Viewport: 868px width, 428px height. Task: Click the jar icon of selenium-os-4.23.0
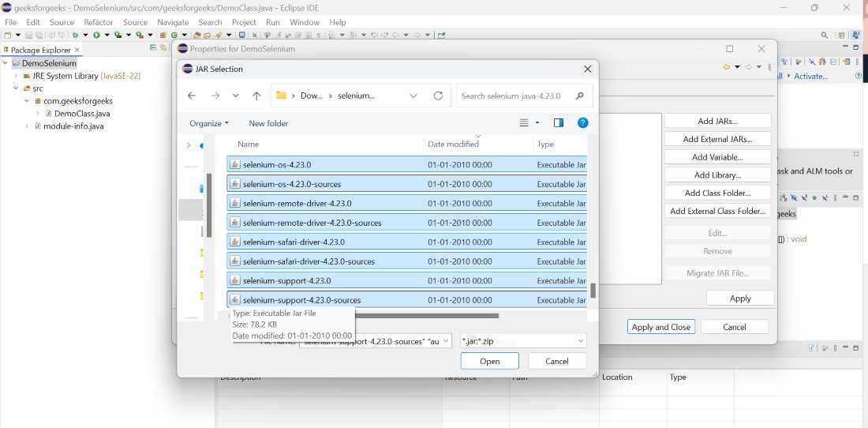234,164
